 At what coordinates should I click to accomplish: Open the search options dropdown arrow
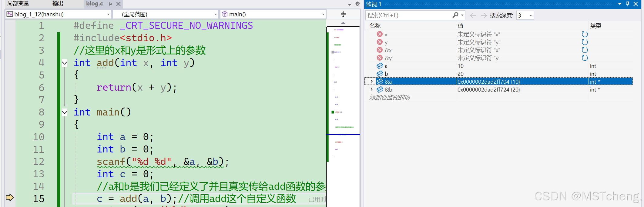point(462,15)
